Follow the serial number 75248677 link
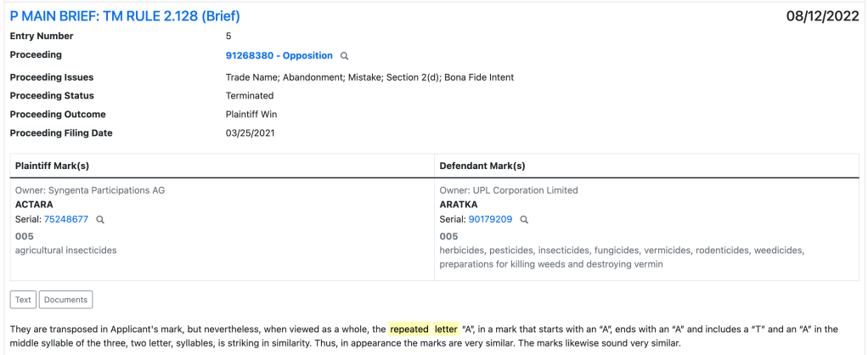The width and height of the screenshot is (868, 355). [66, 219]
